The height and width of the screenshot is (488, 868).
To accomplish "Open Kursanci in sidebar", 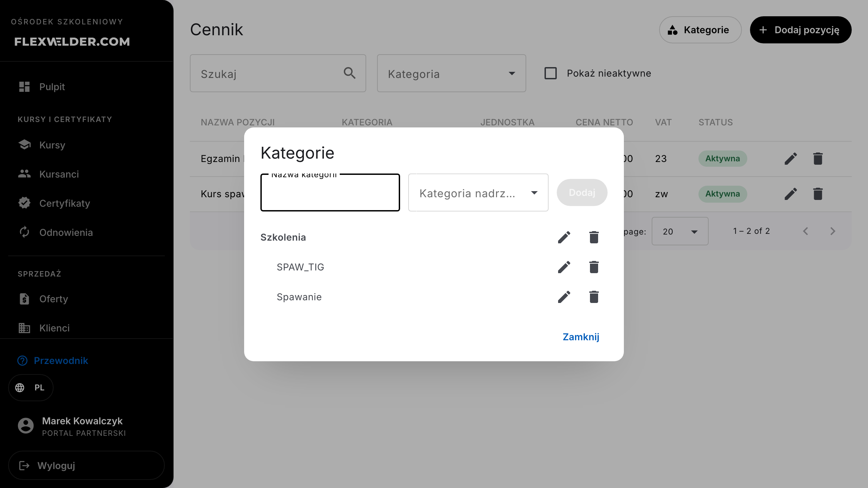I will coord(86,174).
